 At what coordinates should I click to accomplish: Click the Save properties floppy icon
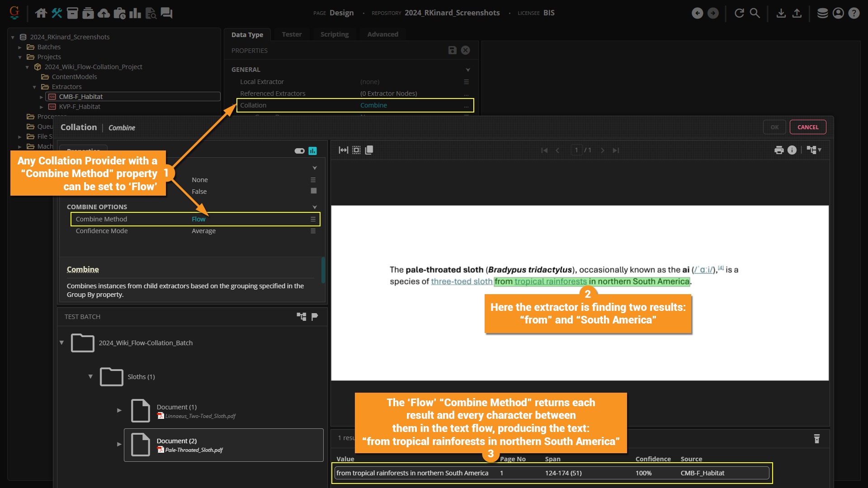pos(452,50)
